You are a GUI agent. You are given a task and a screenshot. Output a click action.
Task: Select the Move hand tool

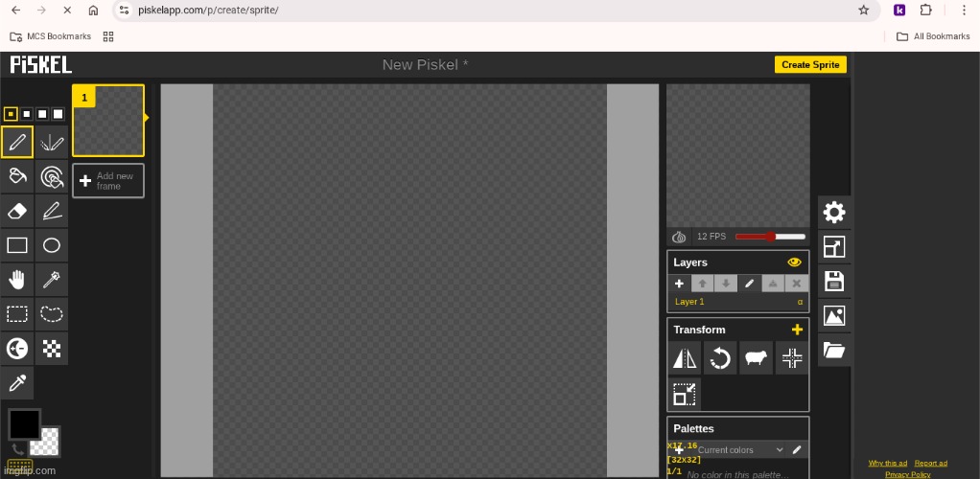click(17, 280)
